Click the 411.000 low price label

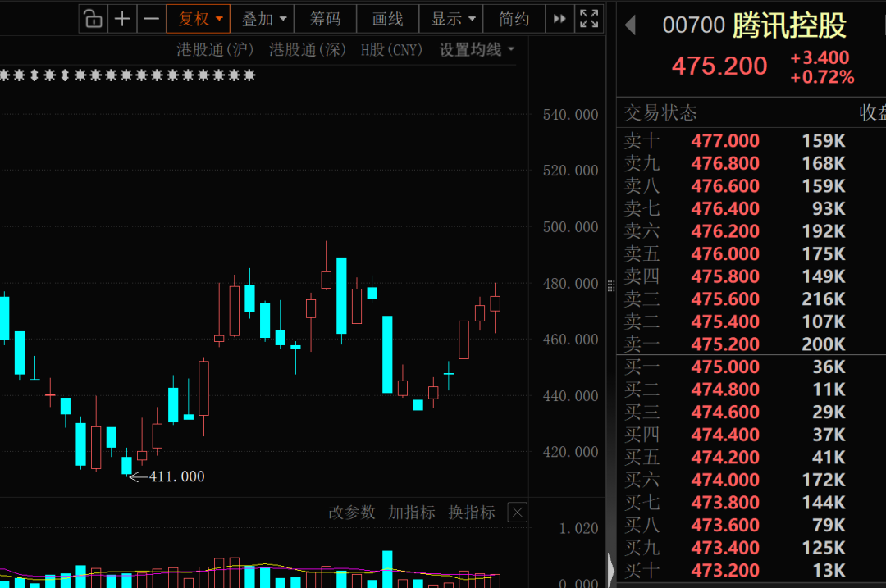176,476
